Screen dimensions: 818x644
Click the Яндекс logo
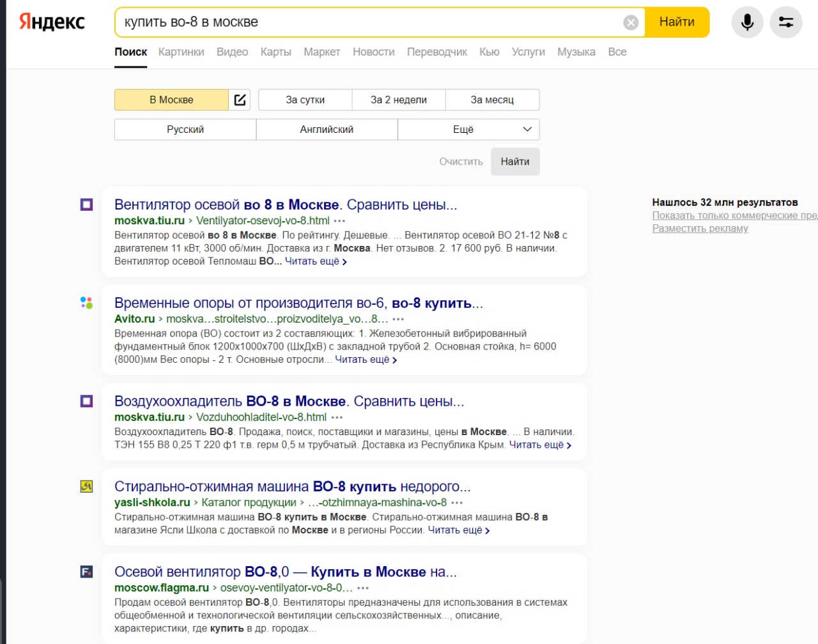[x=52, y=22]
